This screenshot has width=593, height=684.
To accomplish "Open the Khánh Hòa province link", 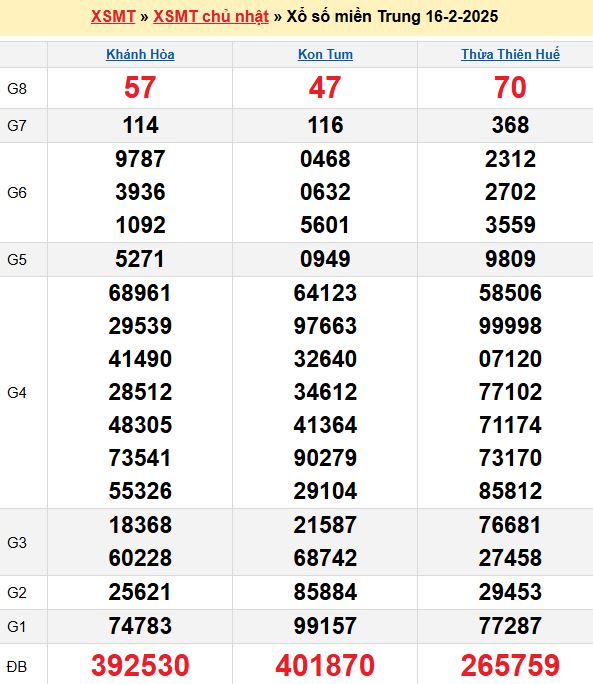I will 140,55.
